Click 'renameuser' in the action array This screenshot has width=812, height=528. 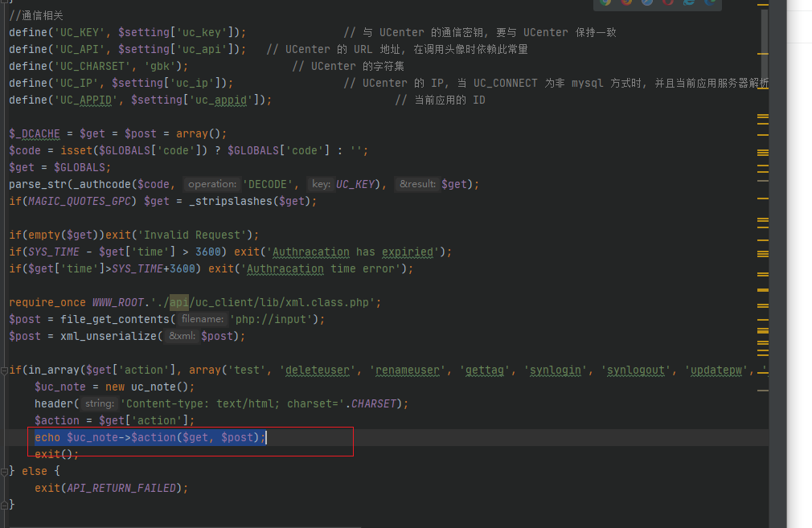[408, 370]
